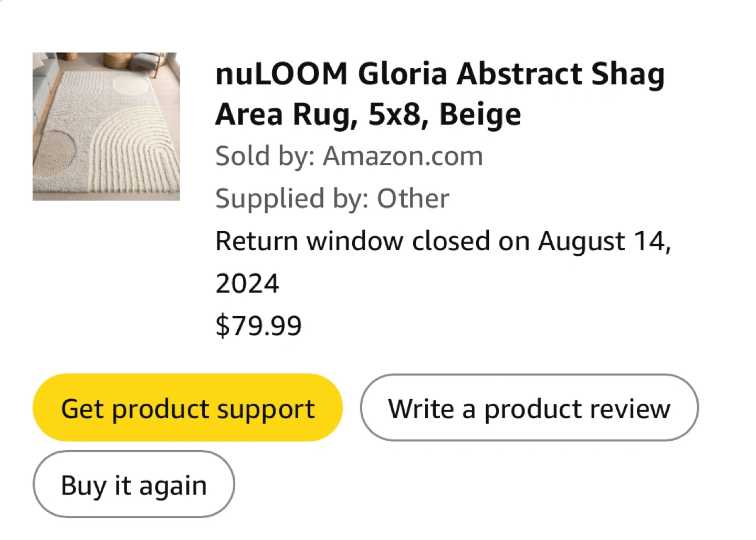This screenshot has width=756, height=540.
Task: Click the text Area Rug, 5x8, Beige
Action: pyautogui.click(x=368, y=115)
